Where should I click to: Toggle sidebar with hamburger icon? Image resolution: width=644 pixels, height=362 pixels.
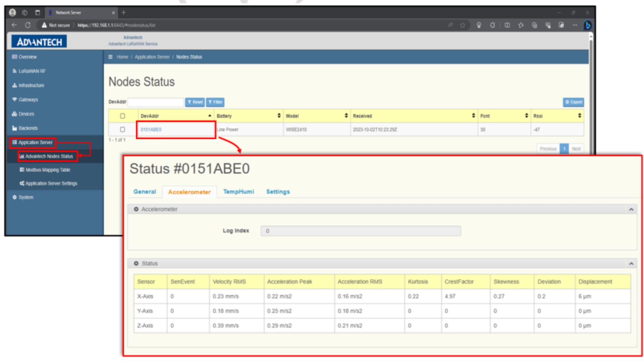110,57
